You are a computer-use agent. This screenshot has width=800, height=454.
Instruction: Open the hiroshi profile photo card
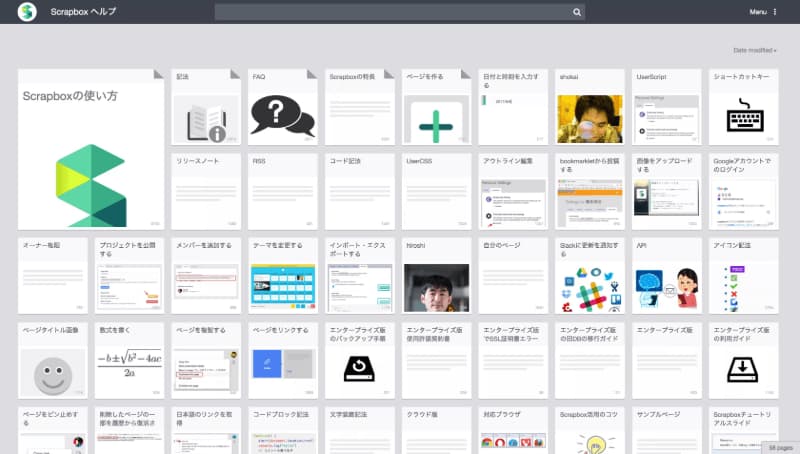[436, 275]
